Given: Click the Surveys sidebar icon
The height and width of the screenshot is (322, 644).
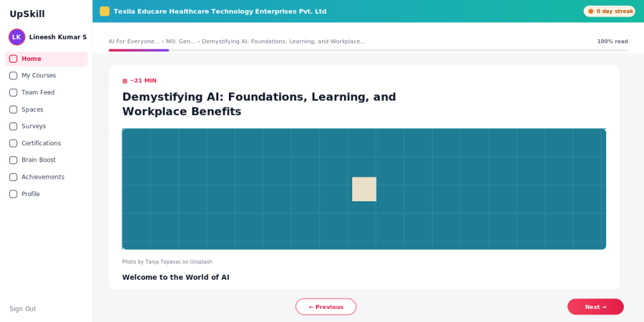Looking at the screenshot, I should pyautogui.click(x=13, y=126).
